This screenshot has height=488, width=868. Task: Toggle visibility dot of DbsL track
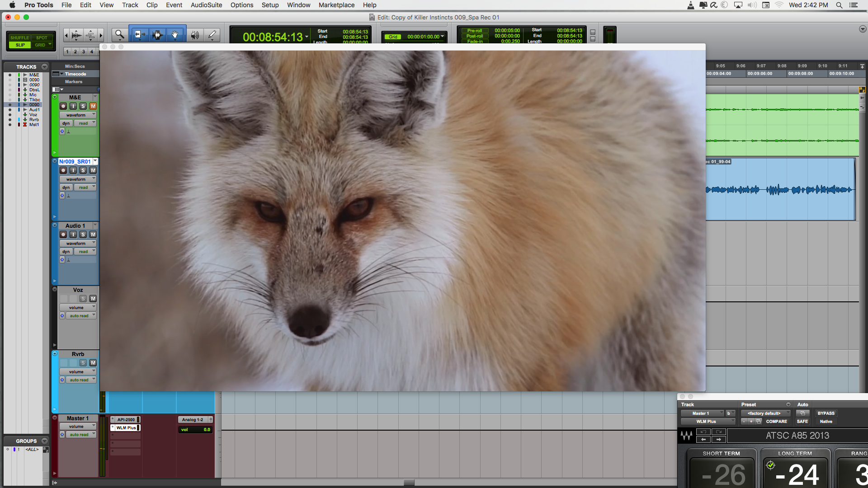click(10, 90)
